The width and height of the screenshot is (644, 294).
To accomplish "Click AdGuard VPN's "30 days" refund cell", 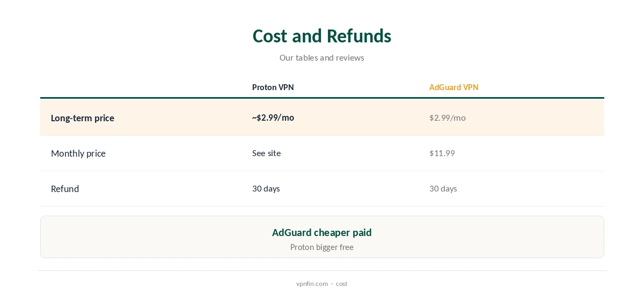I will point(443,188).
